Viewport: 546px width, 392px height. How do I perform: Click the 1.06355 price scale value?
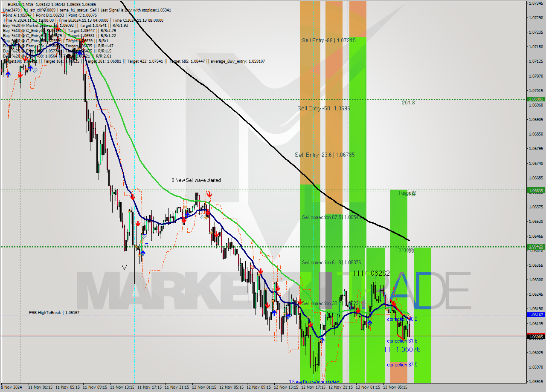(x=536, y=265)
